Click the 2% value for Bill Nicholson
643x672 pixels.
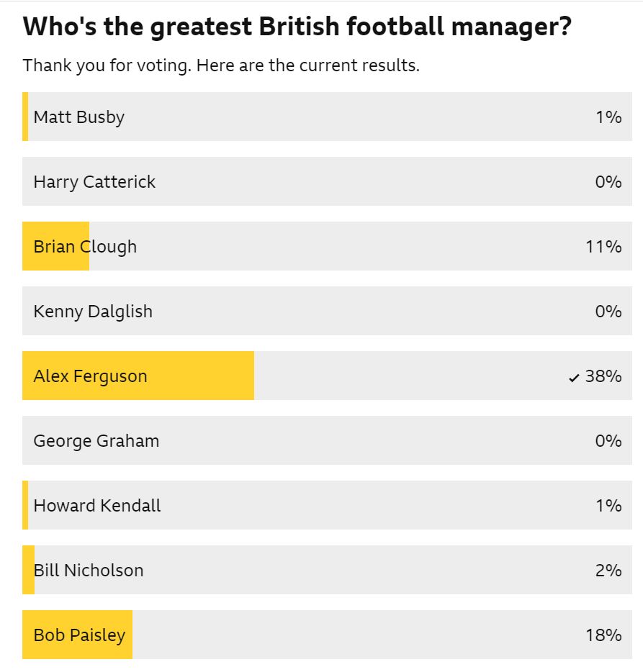[608, 570]
